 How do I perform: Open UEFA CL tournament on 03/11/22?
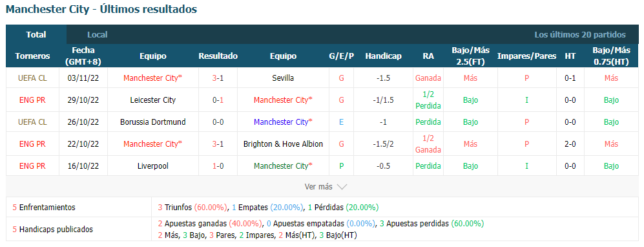[32, 78]
